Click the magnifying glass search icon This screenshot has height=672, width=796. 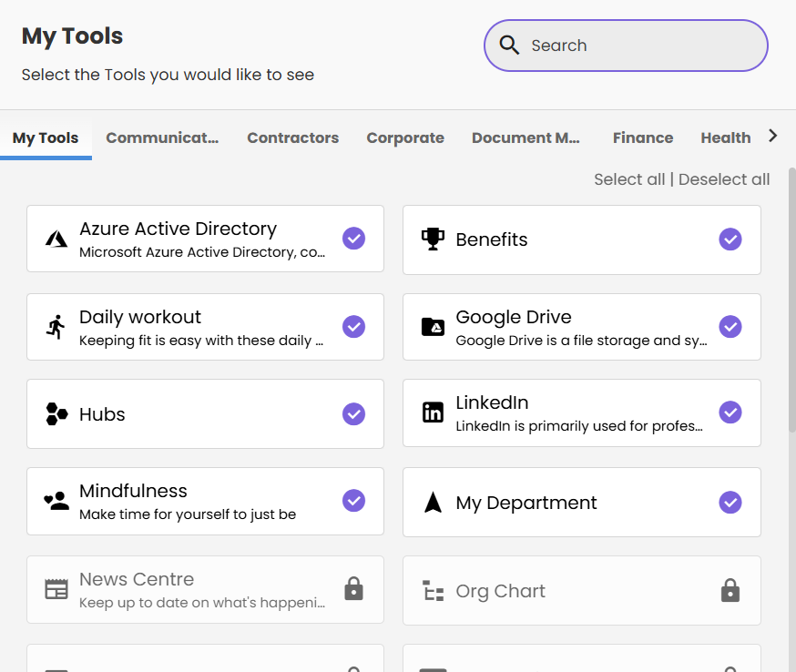(509, 46)
